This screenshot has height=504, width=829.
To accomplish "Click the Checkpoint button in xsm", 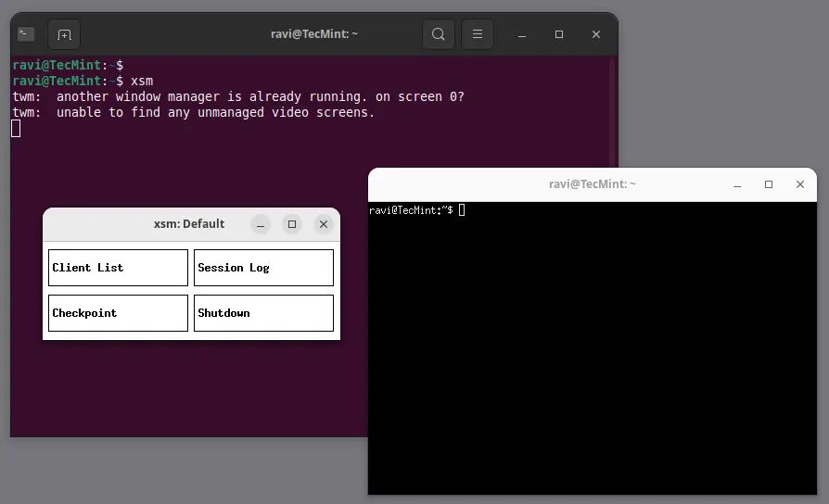I will 118,313.
